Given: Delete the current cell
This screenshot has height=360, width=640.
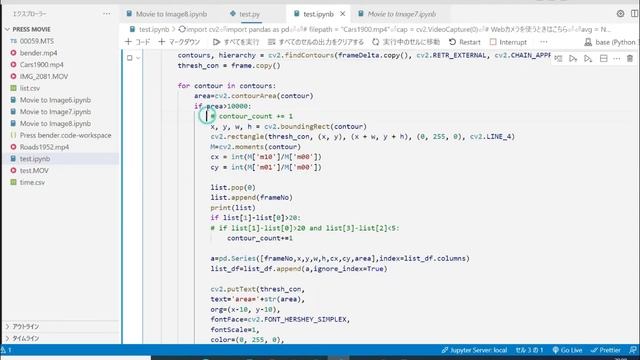Looking at the screenshot, I should (x=630, y=59).
